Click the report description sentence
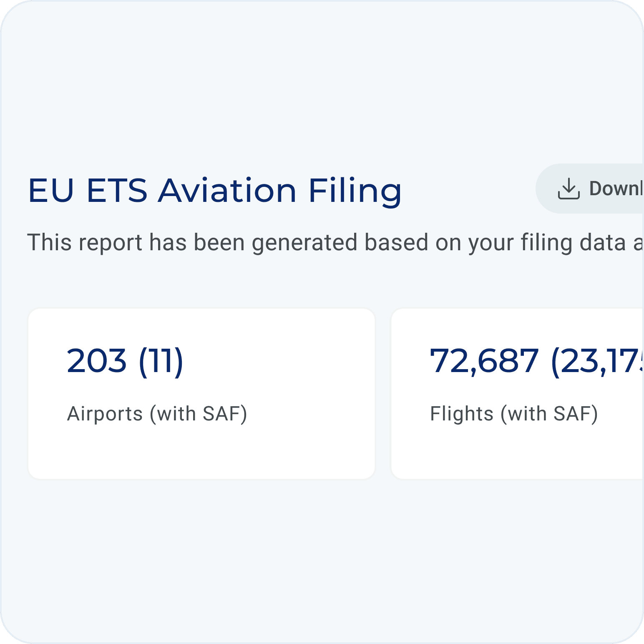Image resolution: width=644 pixels, height=644 pixels. [x=335, y=242]
